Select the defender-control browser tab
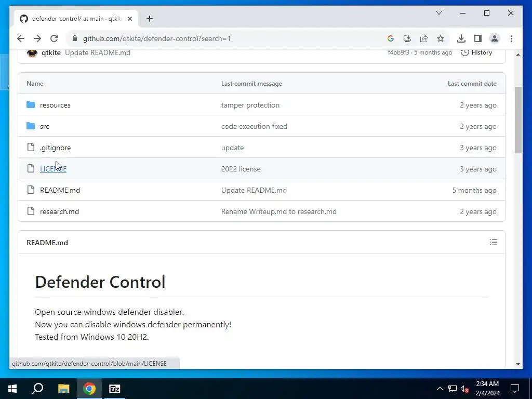 76,19
